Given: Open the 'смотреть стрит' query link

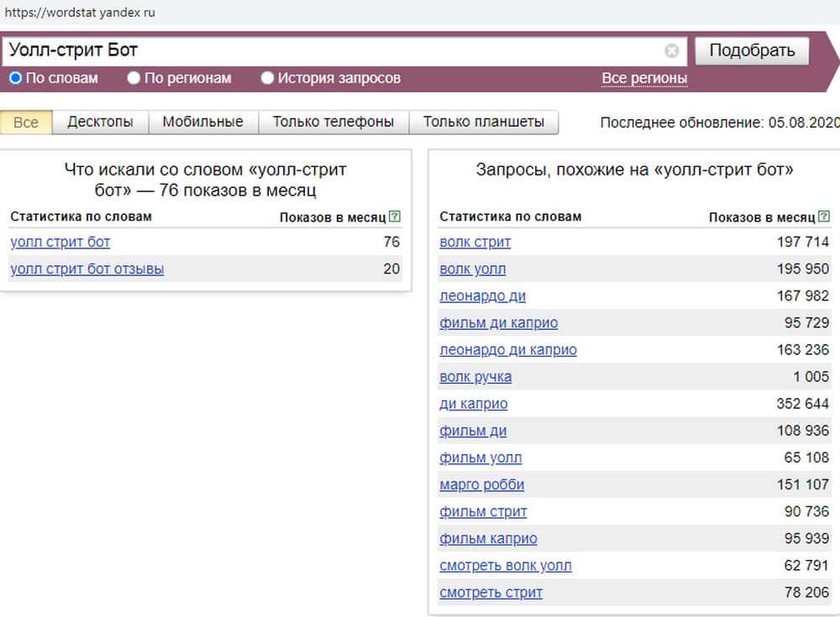Looking at the screenshot, I should pos(491,593).
